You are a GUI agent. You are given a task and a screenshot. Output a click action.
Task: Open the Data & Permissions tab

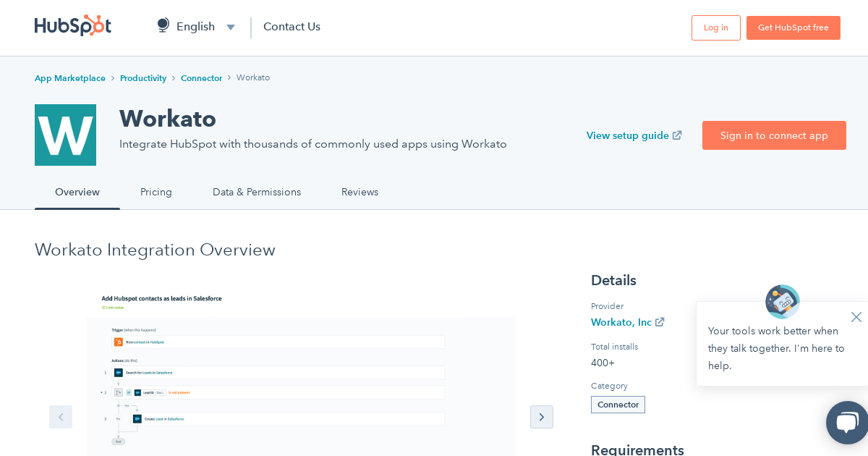click(x=257, y=192)
